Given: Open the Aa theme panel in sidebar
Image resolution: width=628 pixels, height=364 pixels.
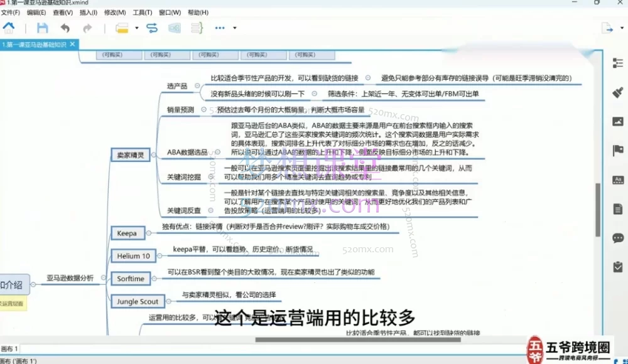Looking at the screenshot, I should [x=617, y=179].
